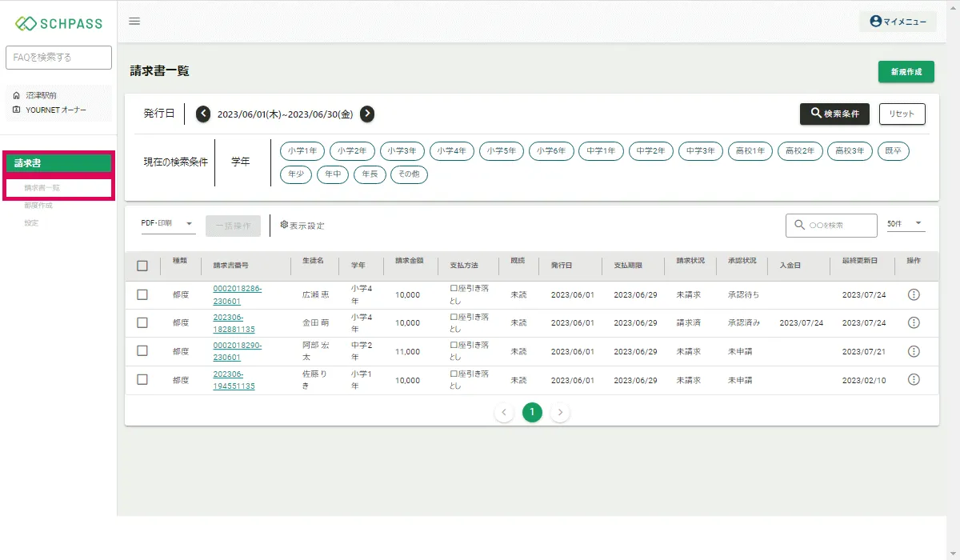
Task: Toggle the 既卒 filter chip
Action: [893, 150]
